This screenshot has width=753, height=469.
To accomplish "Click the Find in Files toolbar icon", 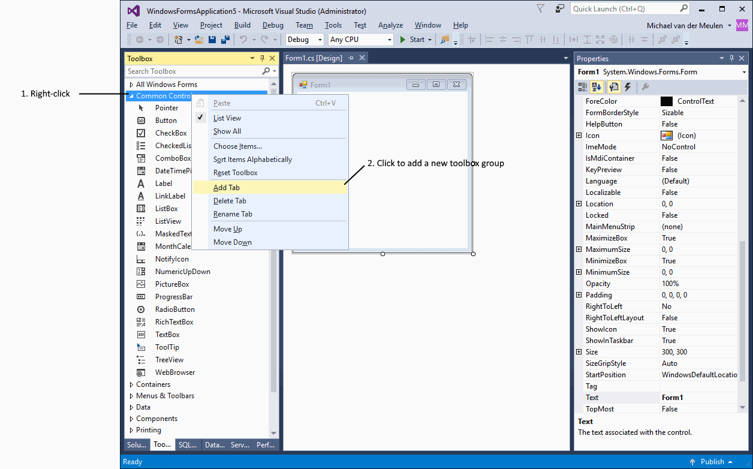I will click(x=445, y=40).
